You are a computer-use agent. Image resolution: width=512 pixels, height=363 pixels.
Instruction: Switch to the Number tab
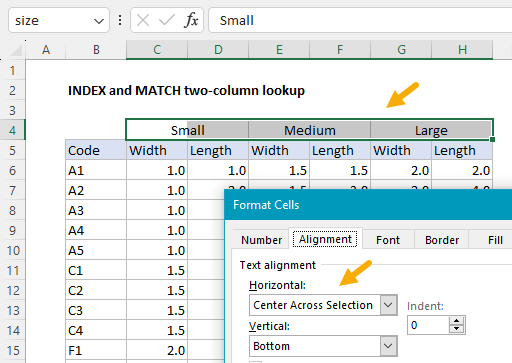261,240
